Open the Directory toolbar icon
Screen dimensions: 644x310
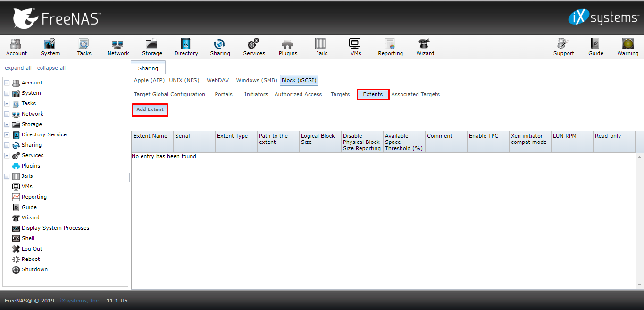point(186,47)
